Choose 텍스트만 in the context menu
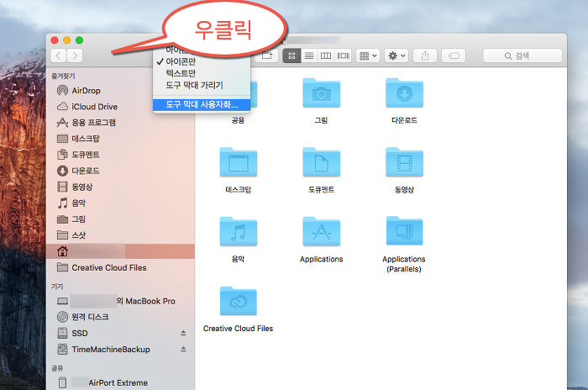Screen dimensions: 588x390 coord(202,73)
